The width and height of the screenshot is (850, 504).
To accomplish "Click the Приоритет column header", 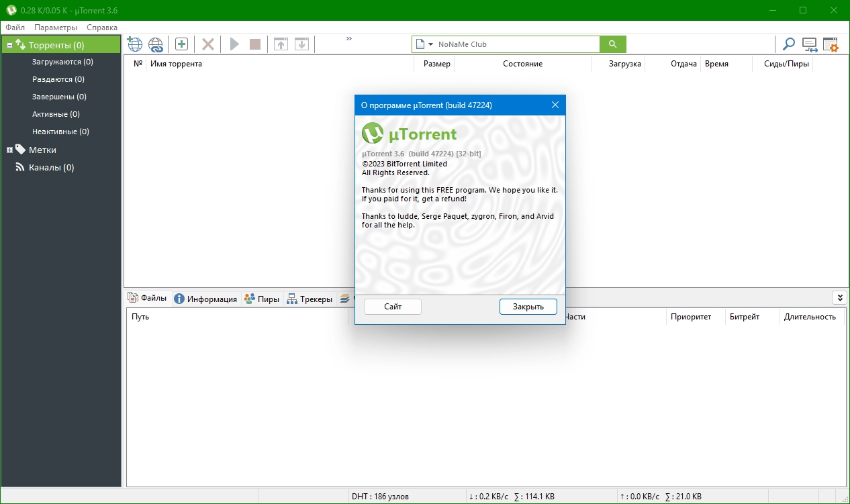I will point(696,317).
